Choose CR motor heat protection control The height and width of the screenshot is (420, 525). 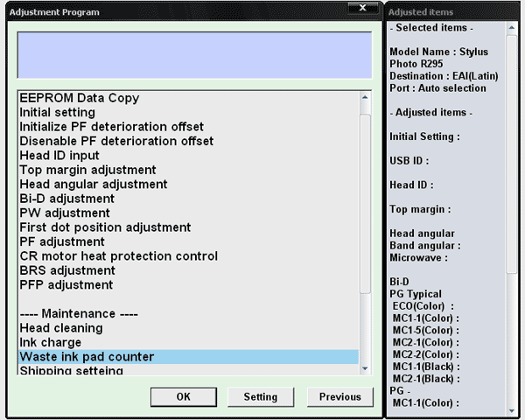118,256
